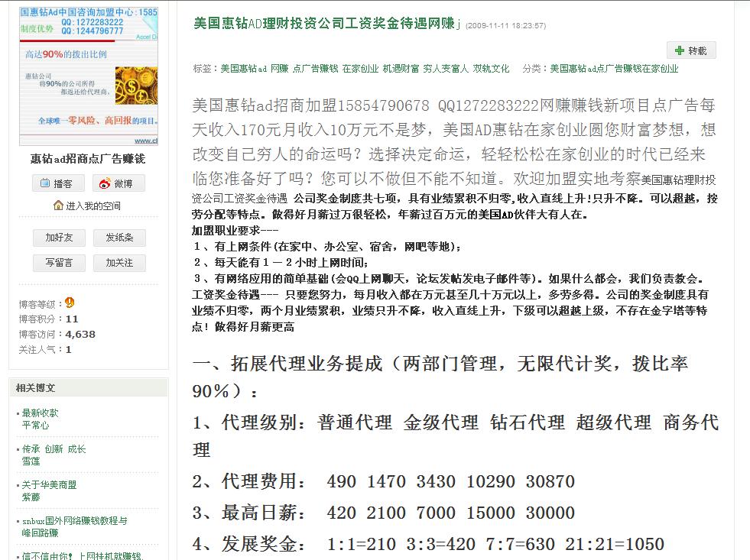Follow the blogger with 加关注
The width and height of the screenshot is (750, 560).
pyautogui.click(x=119, y=263)
